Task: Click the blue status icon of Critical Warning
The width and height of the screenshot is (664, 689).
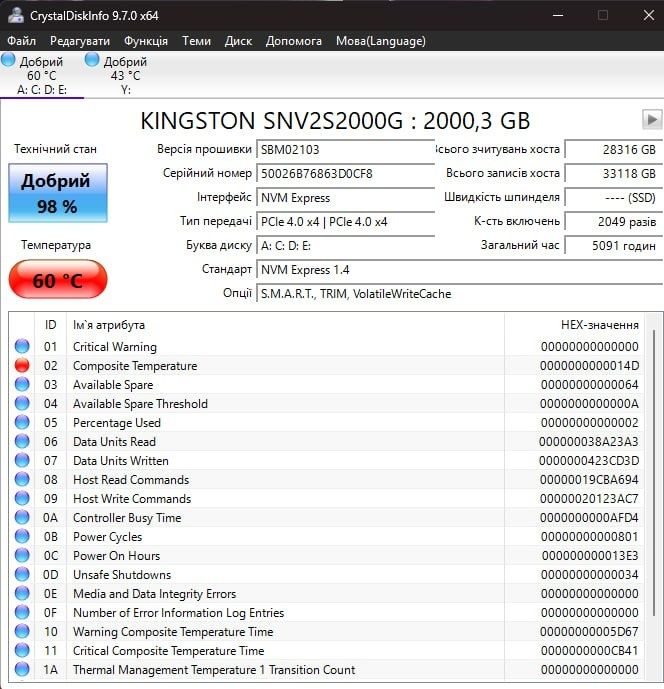Action: (x=22, y=346)
